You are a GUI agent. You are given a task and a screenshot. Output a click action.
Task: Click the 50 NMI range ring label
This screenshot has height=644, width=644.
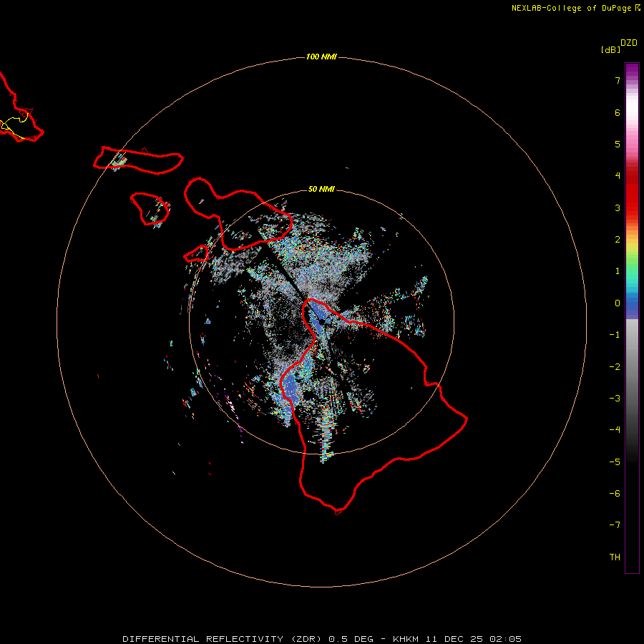point(321,189)
